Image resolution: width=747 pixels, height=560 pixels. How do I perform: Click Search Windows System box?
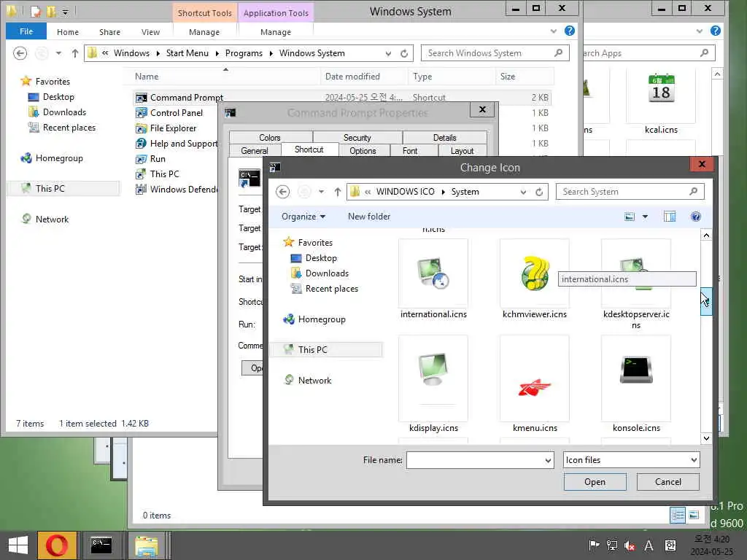495,53
